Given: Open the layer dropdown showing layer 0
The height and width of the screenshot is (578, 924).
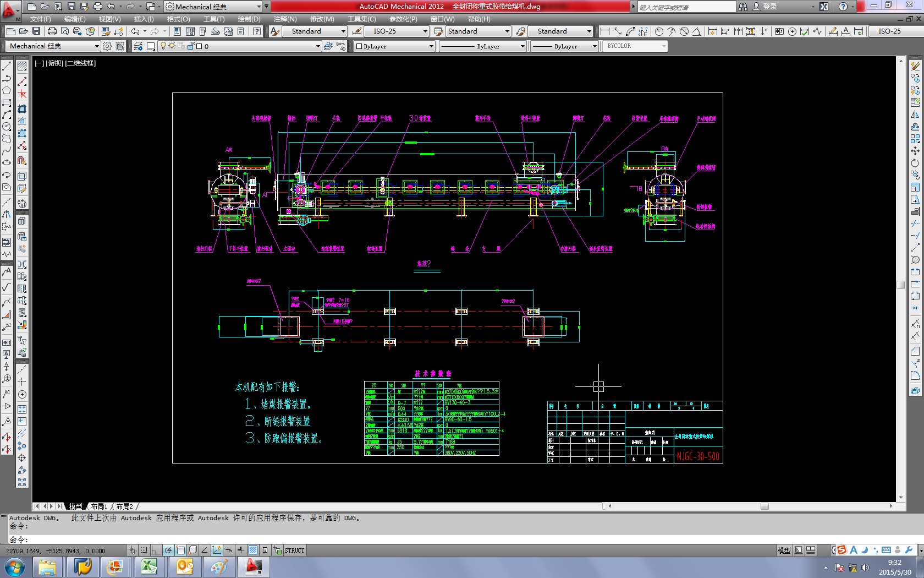Looking at the screenshot, I should pyautogui.click(x=240, y=46).
